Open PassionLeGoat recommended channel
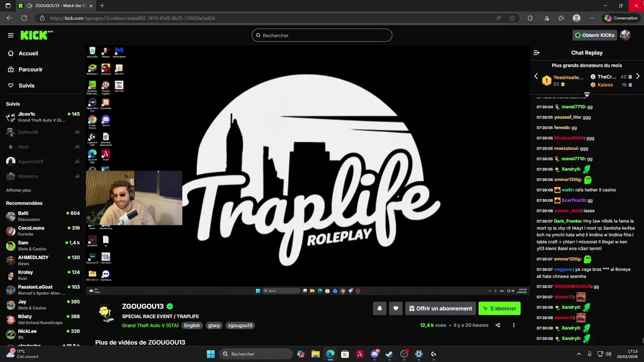644x362 pixels. pos(43,290)
